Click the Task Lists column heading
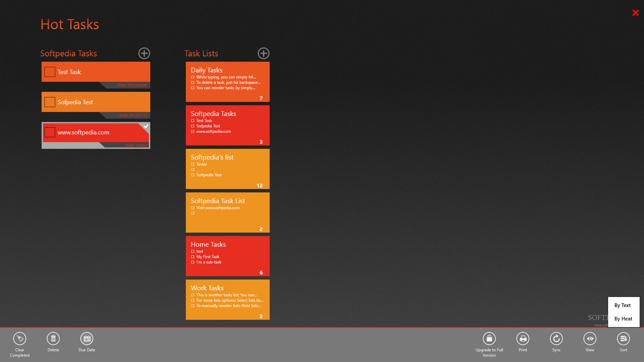 pyautogui.click(x=201, y=54)
